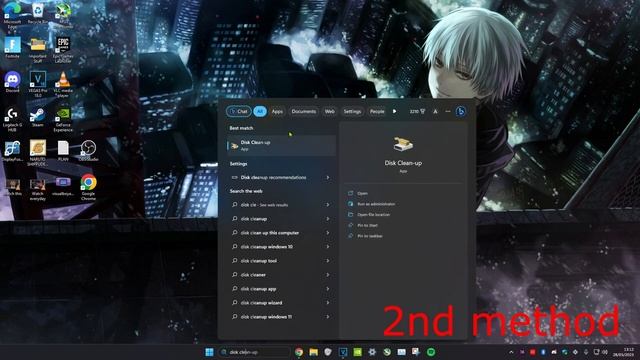Select Epic Games Launcher desktop shortcut
640x360 pixels.
click(63, 50)
